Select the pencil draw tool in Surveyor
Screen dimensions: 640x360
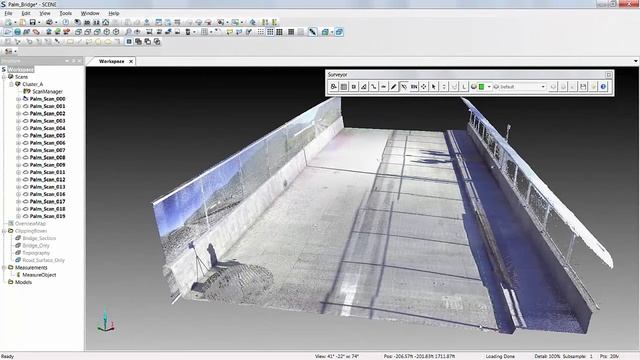(x=393, y=87)
